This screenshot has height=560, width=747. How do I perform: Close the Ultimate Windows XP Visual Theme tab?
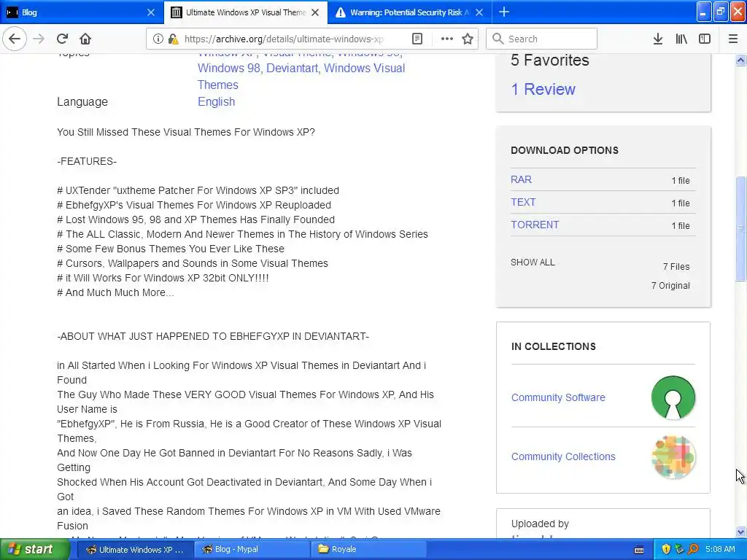point(315,12)
